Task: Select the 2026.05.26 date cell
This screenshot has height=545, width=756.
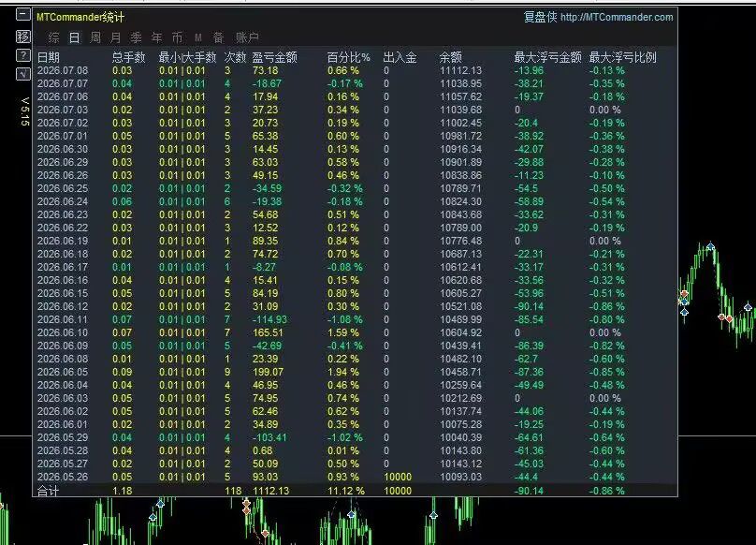Action: click(63, 477)
